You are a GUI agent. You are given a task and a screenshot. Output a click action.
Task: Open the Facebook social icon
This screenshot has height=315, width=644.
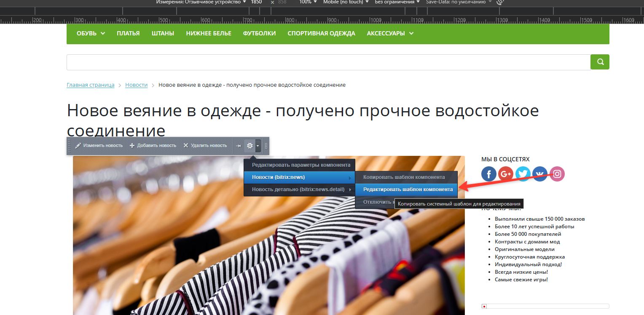coord(489,174)
